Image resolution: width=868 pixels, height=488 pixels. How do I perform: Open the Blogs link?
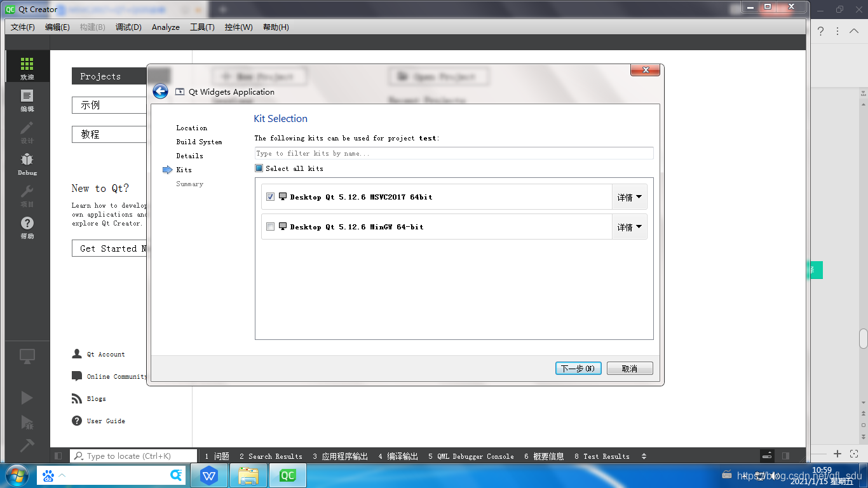97,399
